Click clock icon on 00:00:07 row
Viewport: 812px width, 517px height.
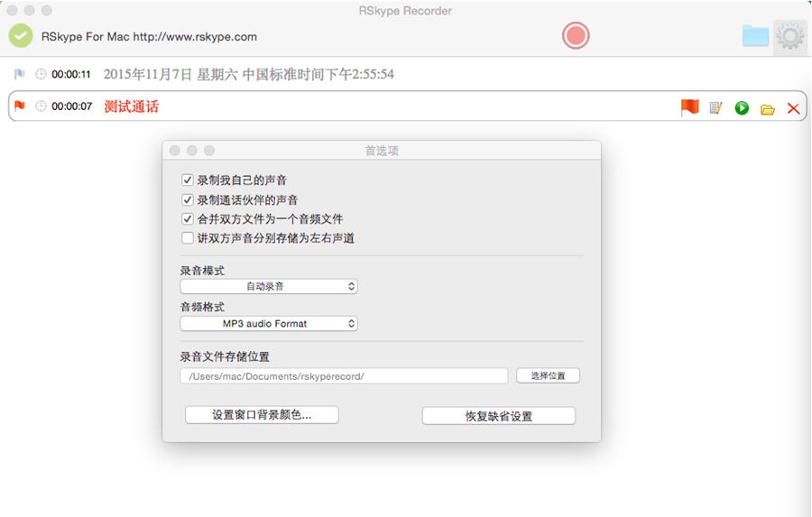(x=41, y=106)
